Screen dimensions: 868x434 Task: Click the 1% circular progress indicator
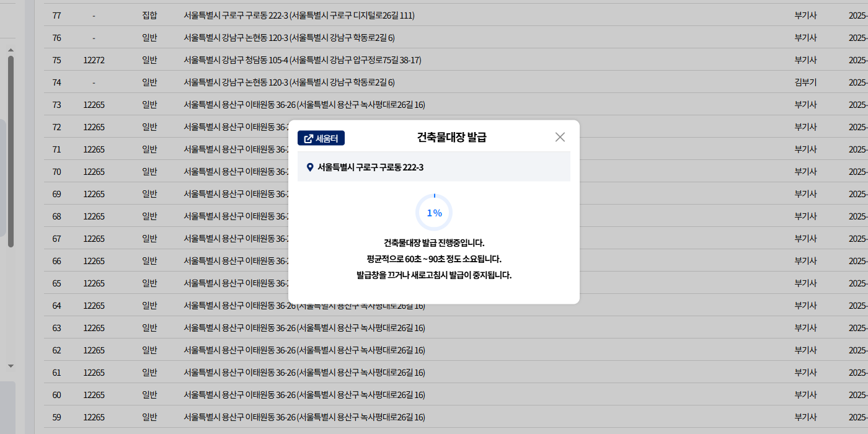(x=434, y=213)
